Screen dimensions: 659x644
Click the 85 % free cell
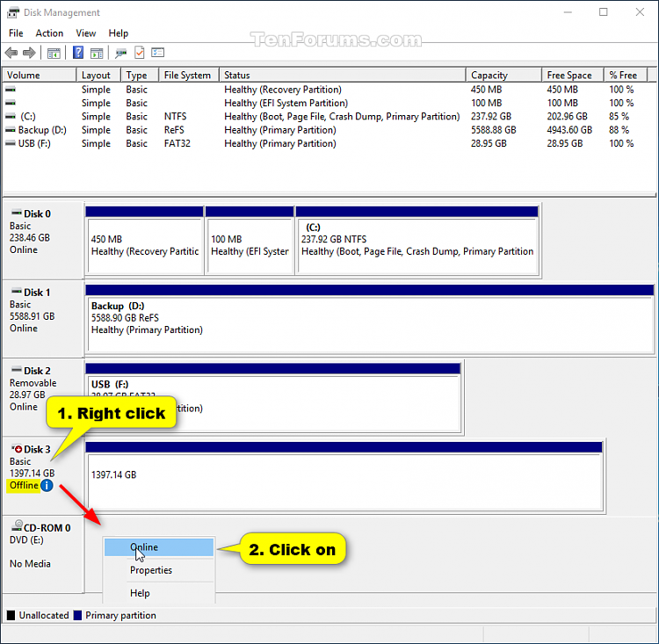pos(619,117)
